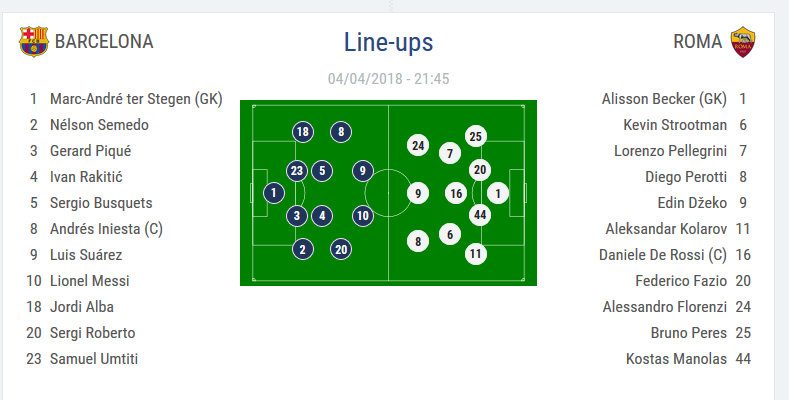
Task: Select Andrés Iniesta (C) in the lineup
Action: point(106,229)
